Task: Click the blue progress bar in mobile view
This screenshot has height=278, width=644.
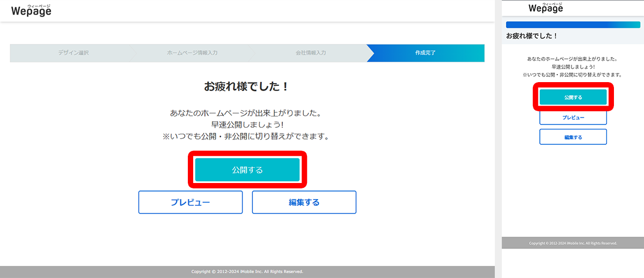Action: point(573,25)
